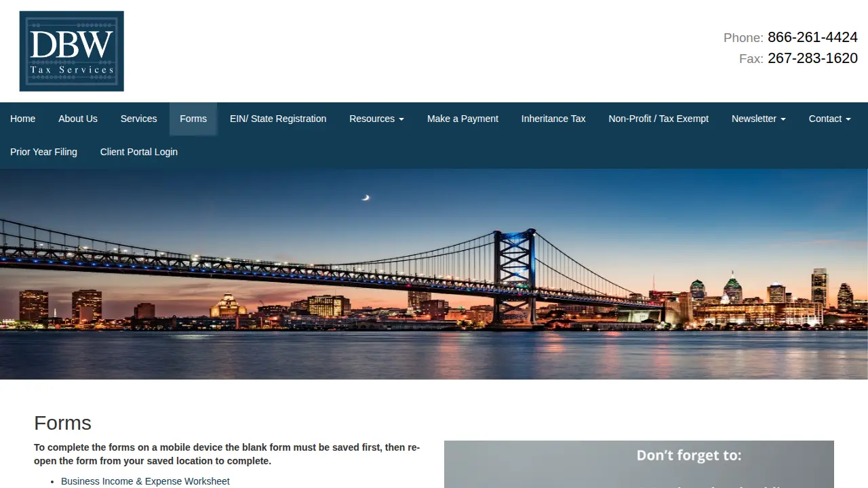The width and height of the screenshot is (868, 488).
Task: Open the About Us page
Action: (x=78, y=119)
